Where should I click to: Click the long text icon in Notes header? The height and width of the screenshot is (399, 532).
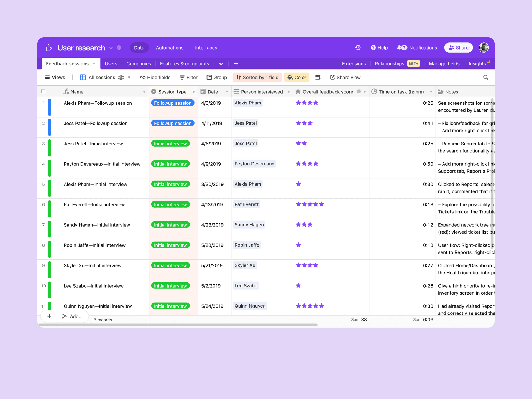pos(440,91)
